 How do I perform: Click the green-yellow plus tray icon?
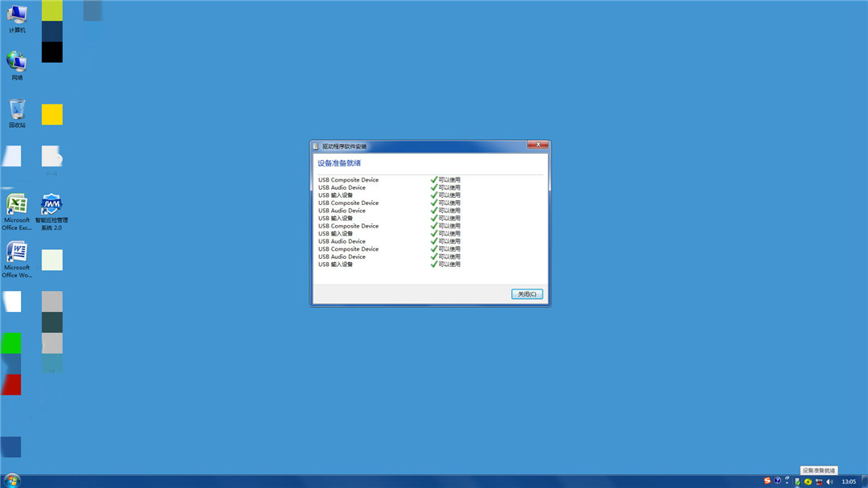pos(808,482)
